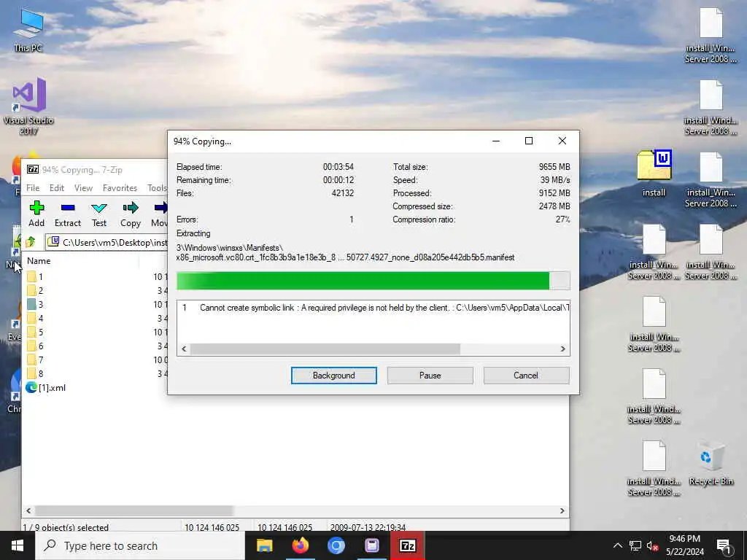Open the Edit menu in 7-Zip

(x=57, y=188)
